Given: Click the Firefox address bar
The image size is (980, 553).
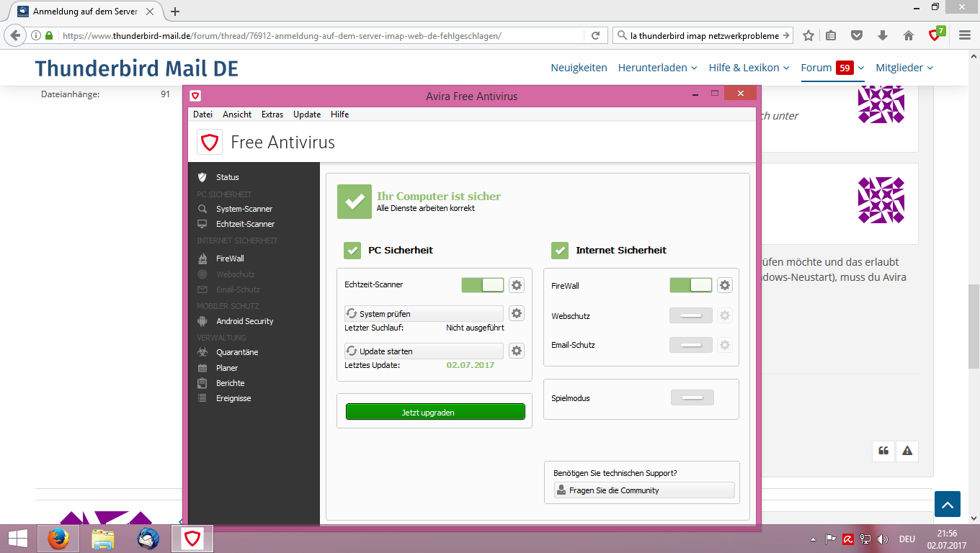Looking at the screenshot, I should click(321, 35).
